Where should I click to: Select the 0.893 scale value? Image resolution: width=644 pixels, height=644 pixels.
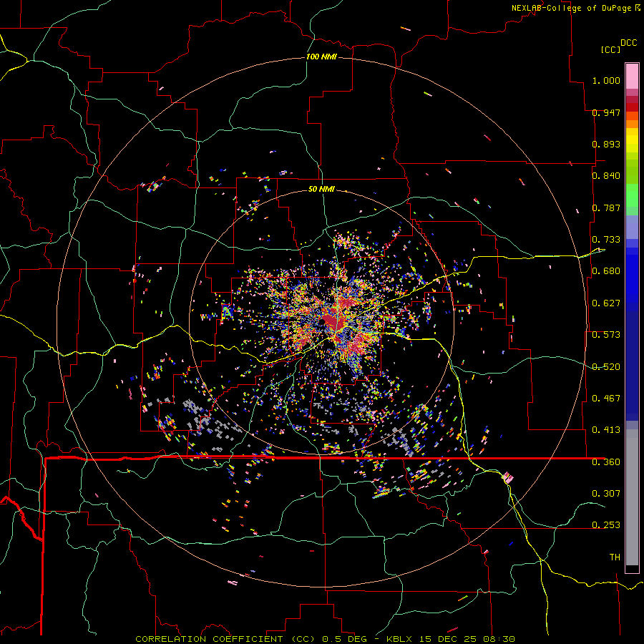point(606,144)
